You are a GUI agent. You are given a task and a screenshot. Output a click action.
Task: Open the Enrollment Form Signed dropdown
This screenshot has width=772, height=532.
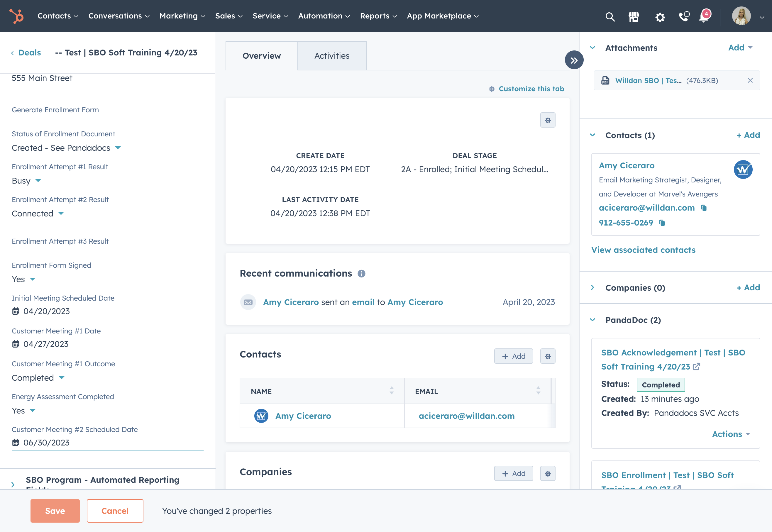pos(23,279)
